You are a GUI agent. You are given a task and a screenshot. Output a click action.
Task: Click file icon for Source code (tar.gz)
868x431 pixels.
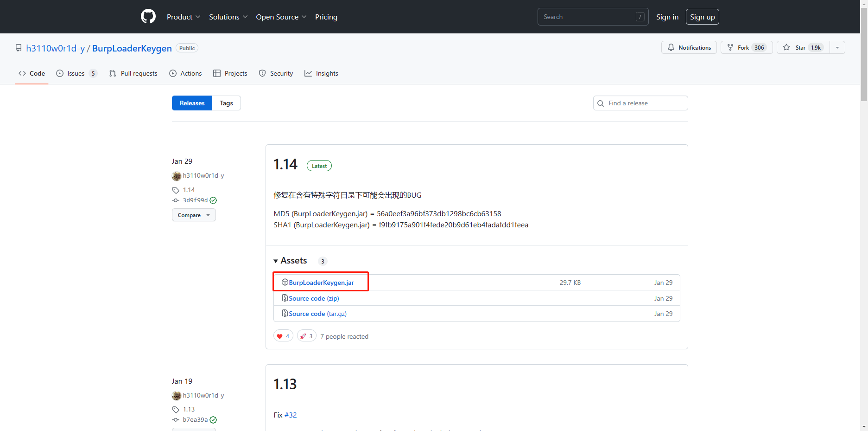click(285, 313)
